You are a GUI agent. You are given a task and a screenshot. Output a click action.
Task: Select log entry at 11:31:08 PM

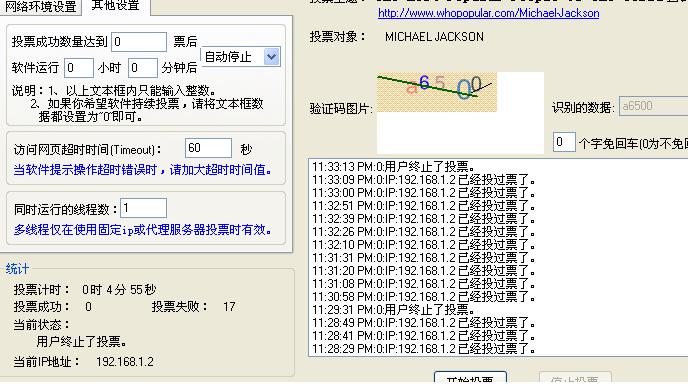(x=424, y=284)
